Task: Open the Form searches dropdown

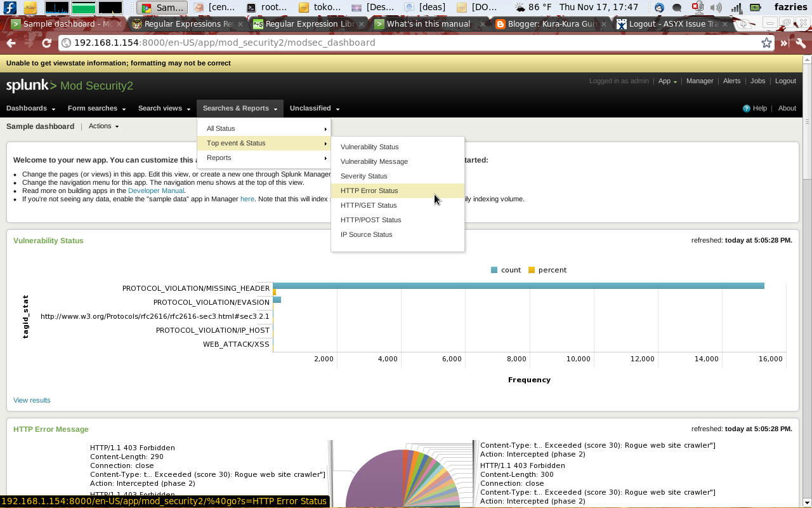Action: point(96,109)
